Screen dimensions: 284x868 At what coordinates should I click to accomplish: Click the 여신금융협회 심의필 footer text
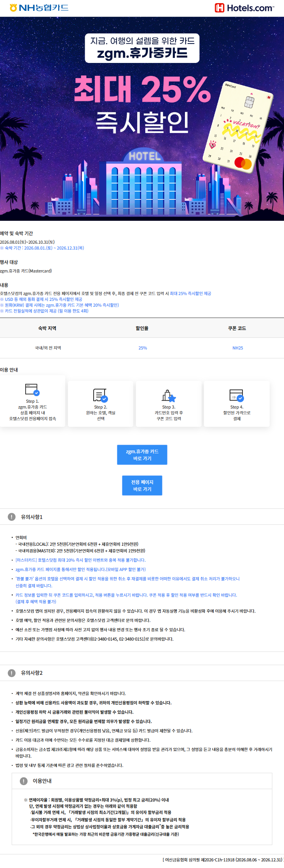[x=223, y=859]
